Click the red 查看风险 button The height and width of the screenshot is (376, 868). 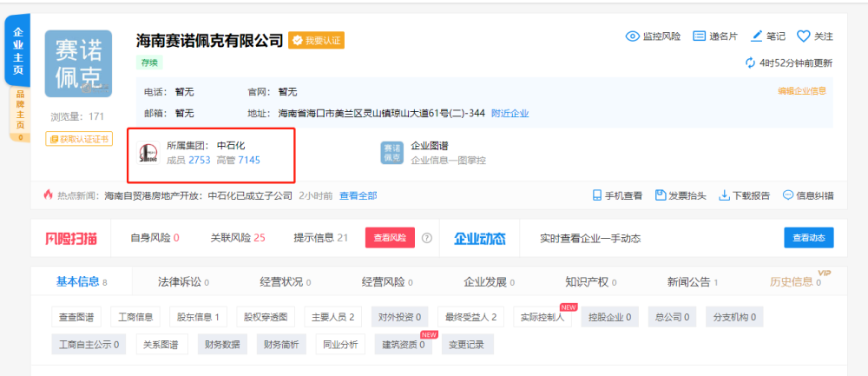tap(390, 238)
